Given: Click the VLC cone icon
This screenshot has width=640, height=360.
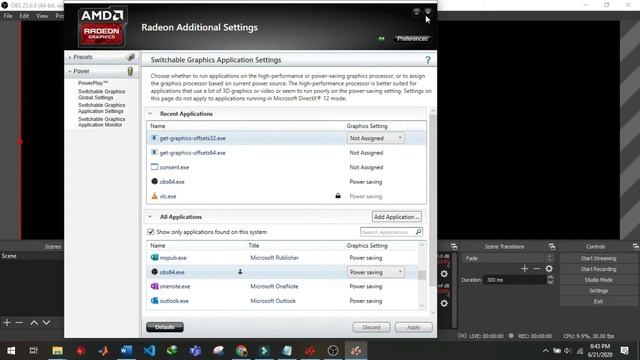Looking at the screenshot, I should (x=154, y=196).
